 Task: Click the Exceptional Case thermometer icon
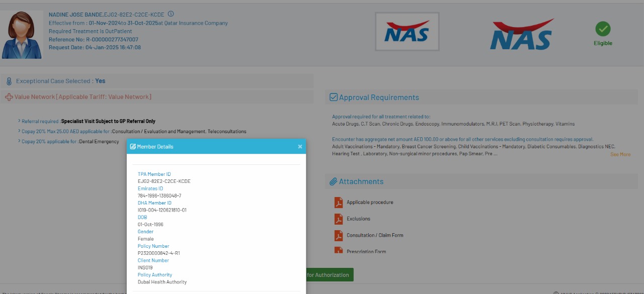pyautogui.click(x=9, y=81)
